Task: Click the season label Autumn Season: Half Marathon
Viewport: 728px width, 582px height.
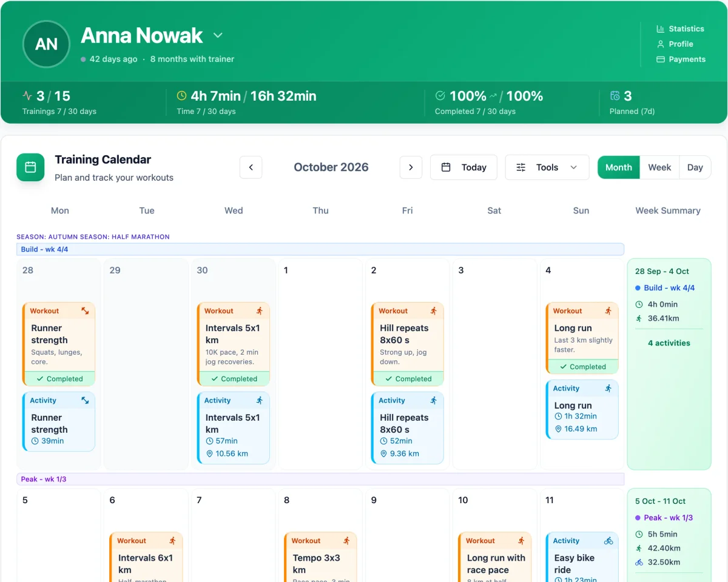Action: point(93,237)
